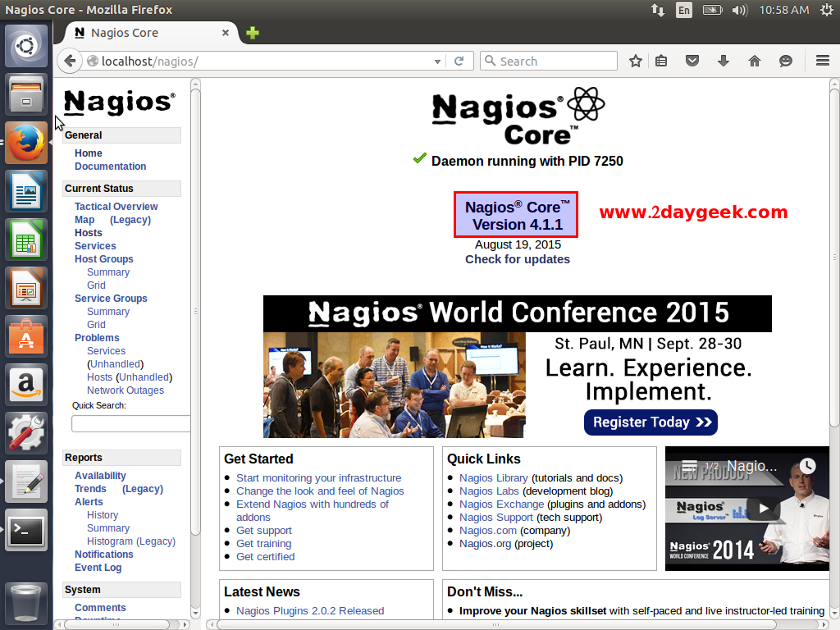This screenshot has width=840, height=630.
Task: Go back with the browser back arrow
Action: pyautogui.click(x=70, y=61)
